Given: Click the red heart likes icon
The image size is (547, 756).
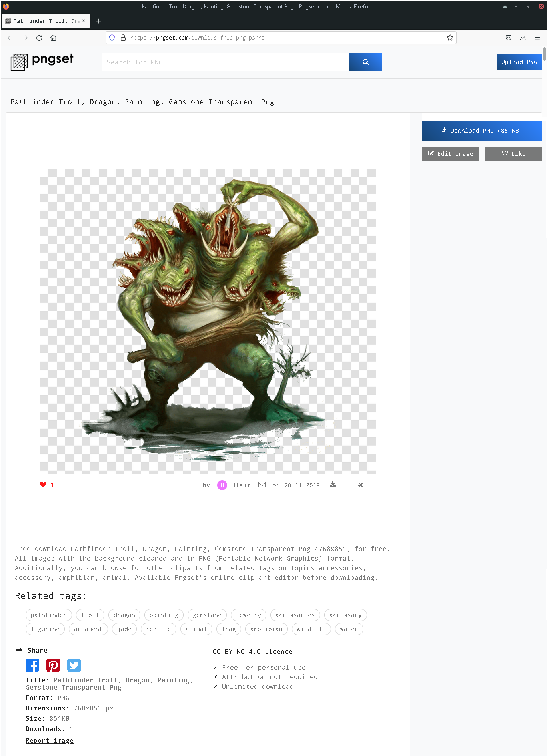Looking at the screenshot, I should 43,485.
